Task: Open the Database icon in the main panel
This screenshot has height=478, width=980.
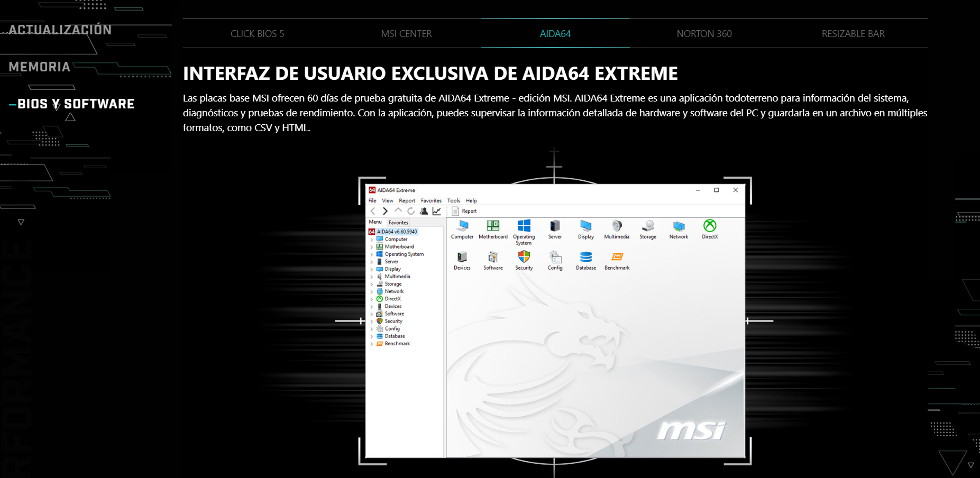Action: (586, 257)
